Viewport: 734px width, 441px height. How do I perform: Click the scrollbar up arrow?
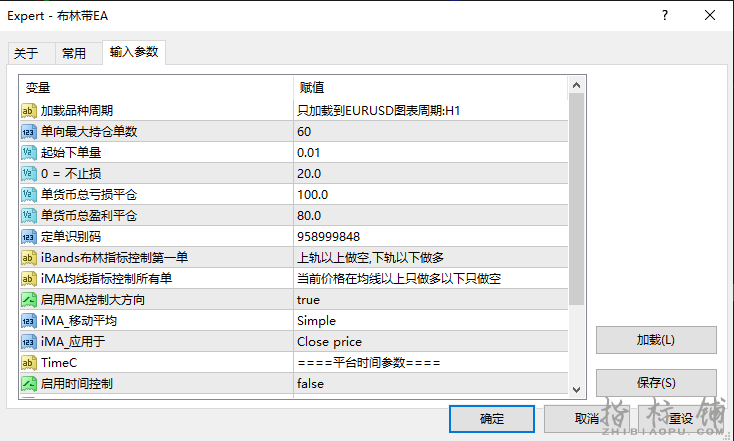[x=577, y=85]
